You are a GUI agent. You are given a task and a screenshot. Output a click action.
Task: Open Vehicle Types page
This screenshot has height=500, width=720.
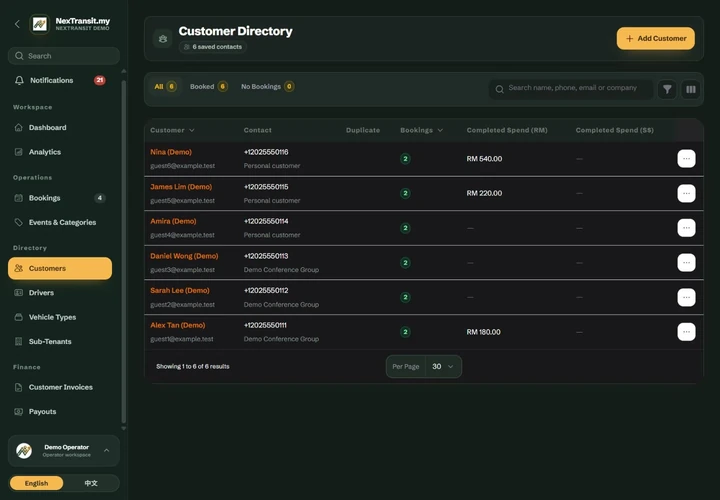pyautogui.click(x=60, y=317)
